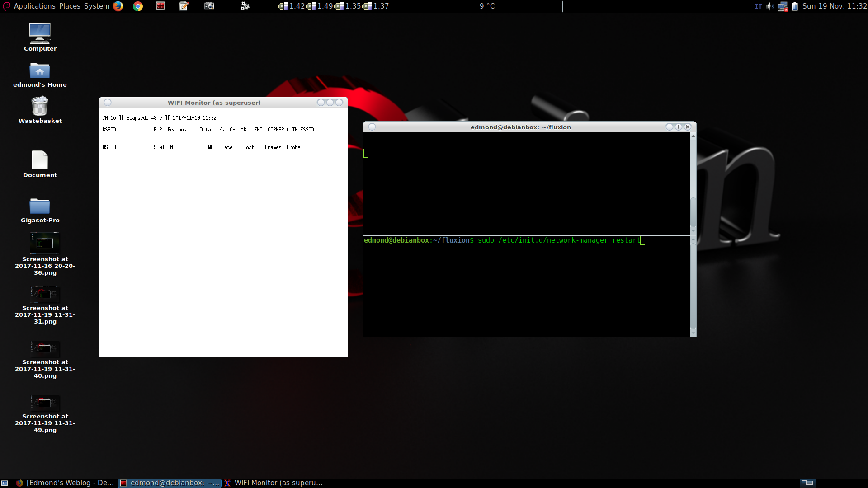Open the notepad text editor launcher

coord(184,6)
